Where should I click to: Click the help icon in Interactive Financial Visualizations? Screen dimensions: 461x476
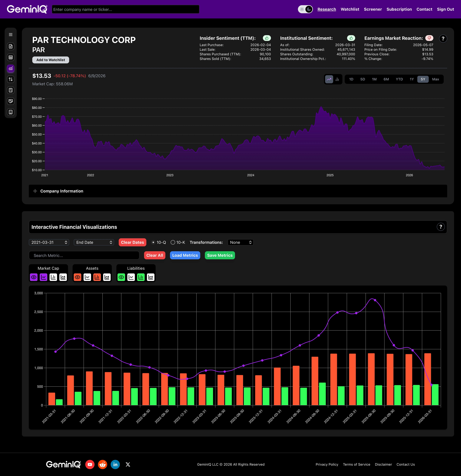click(441, 227)
